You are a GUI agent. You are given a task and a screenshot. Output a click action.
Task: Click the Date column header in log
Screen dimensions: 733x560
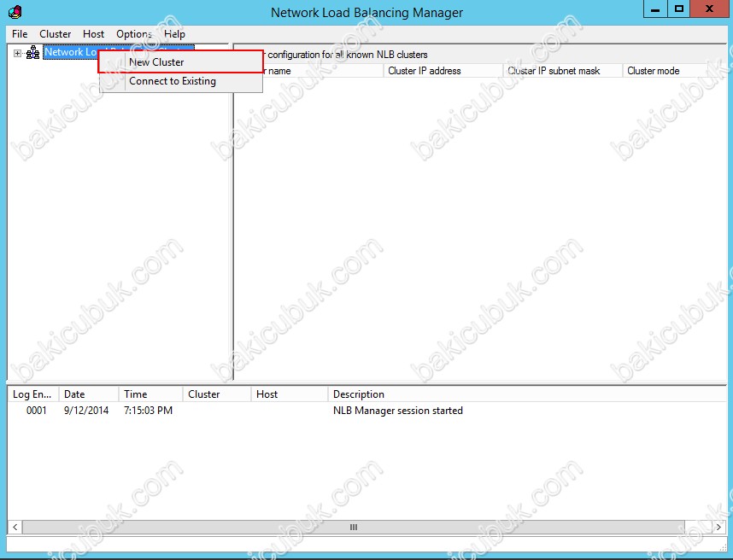pos(88,394)
